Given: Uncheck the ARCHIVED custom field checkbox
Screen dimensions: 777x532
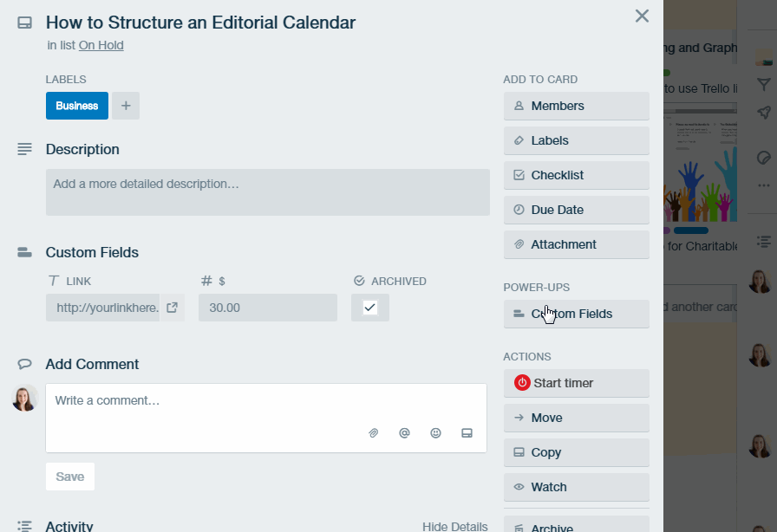Looking at the screenshot, I should pos(370,308).
